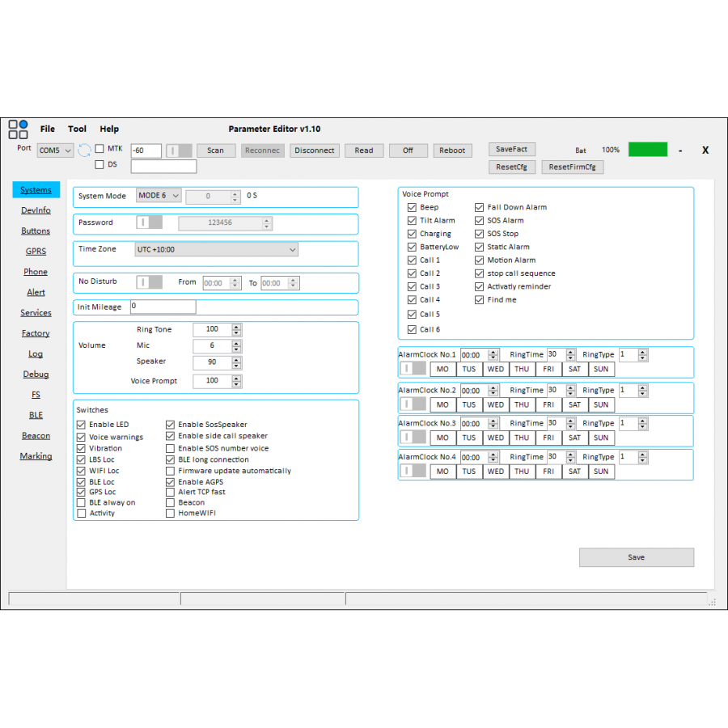Open the Tool menu
728x728 pixels.
click(77, 129)
